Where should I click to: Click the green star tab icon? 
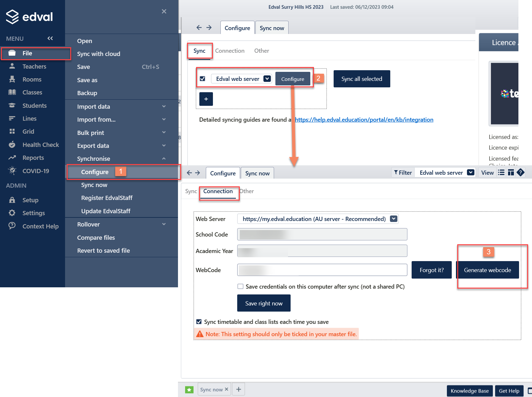click(x=189, y=390)
